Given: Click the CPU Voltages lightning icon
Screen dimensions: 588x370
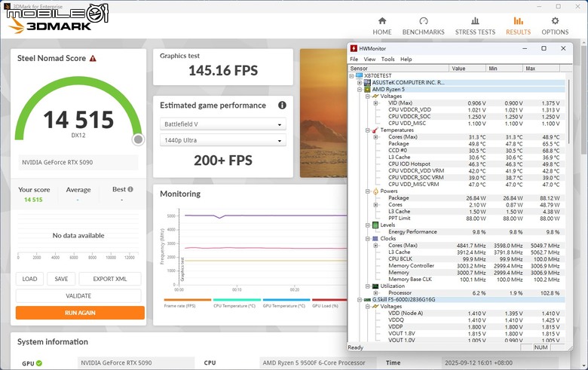Looking at the screenshot, I should coord(375,96).
